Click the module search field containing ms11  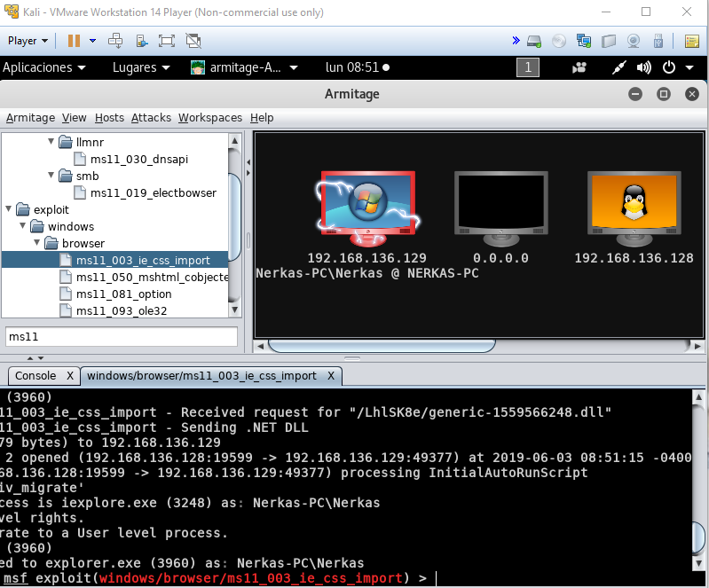point(122,337)
